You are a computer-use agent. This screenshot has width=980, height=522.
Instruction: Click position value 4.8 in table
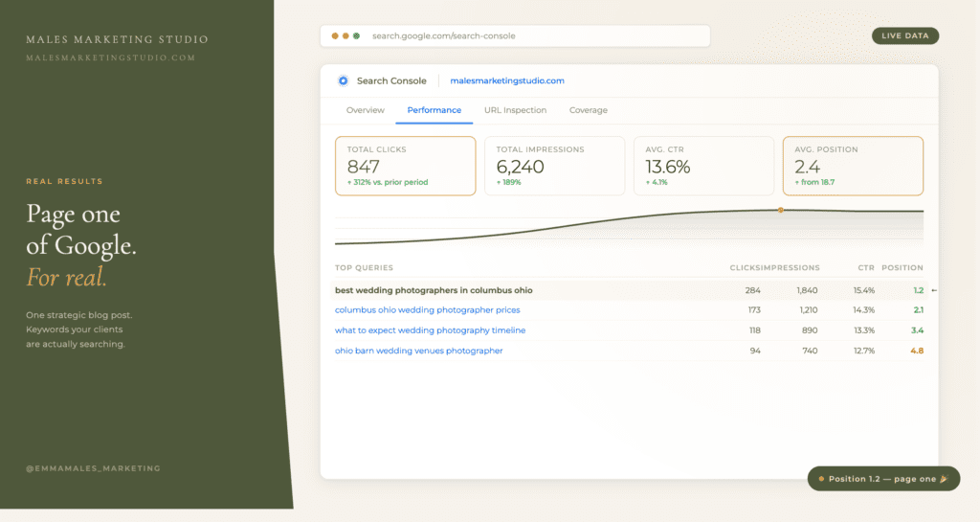coord(917,351)
